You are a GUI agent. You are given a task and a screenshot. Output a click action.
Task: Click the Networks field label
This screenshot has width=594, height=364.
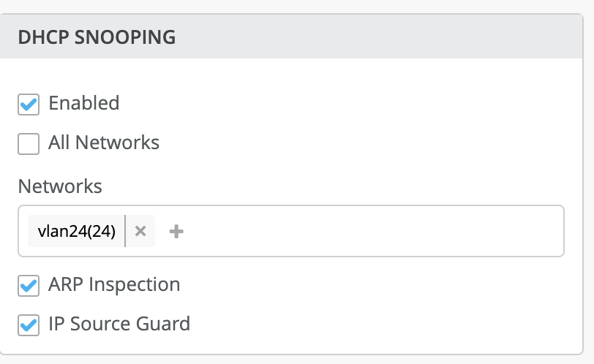60,186
